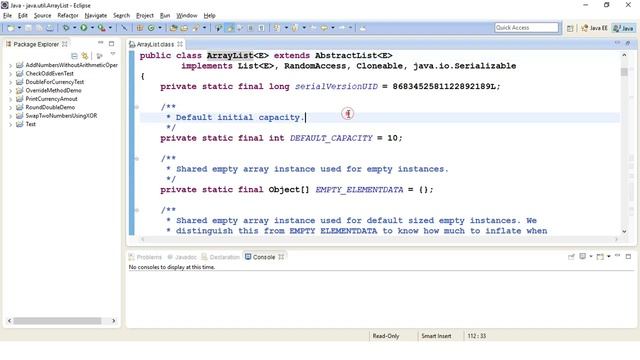Expand the AddNumbersWithoutArithmeticOper project

point(10,65)
